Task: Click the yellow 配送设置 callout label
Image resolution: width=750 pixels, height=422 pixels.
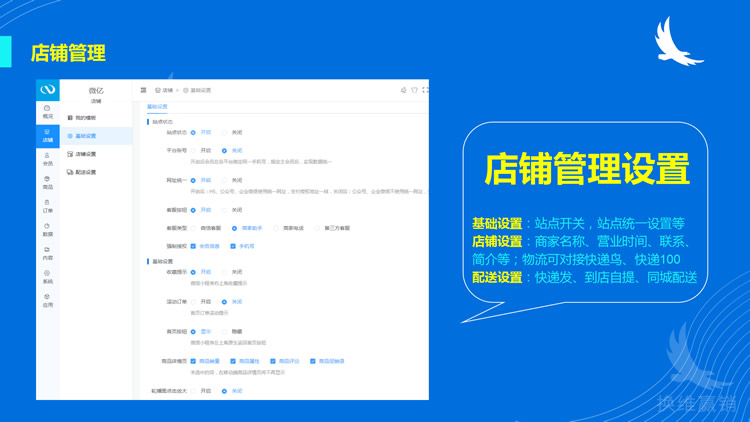Action: 497,277
